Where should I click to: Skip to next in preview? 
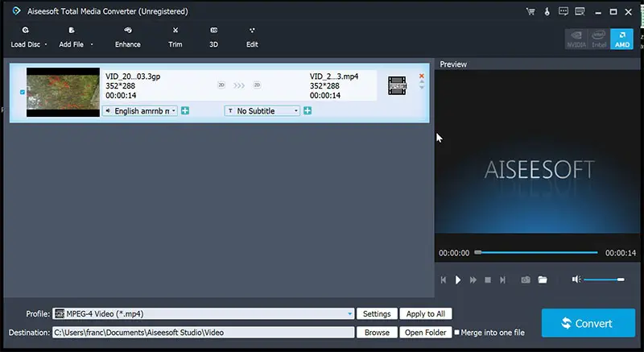pyautogui.click(x=502, y=280)
